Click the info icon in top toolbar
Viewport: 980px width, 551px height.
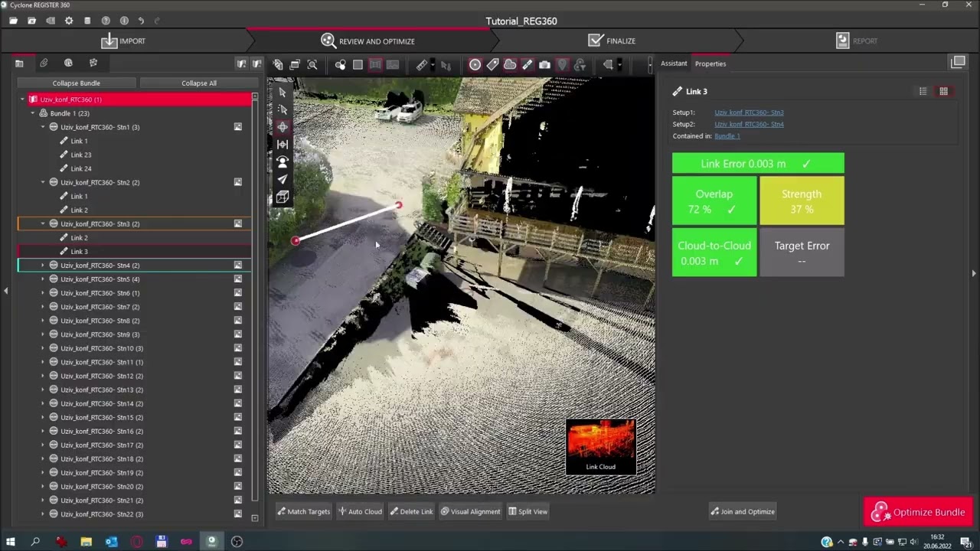[x=124, y=21]
